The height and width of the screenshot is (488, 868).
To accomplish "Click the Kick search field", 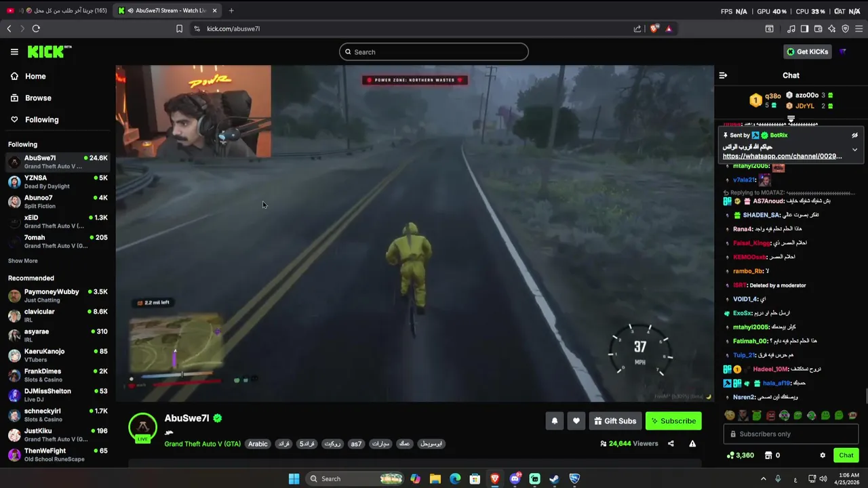I will pos(434,52).
